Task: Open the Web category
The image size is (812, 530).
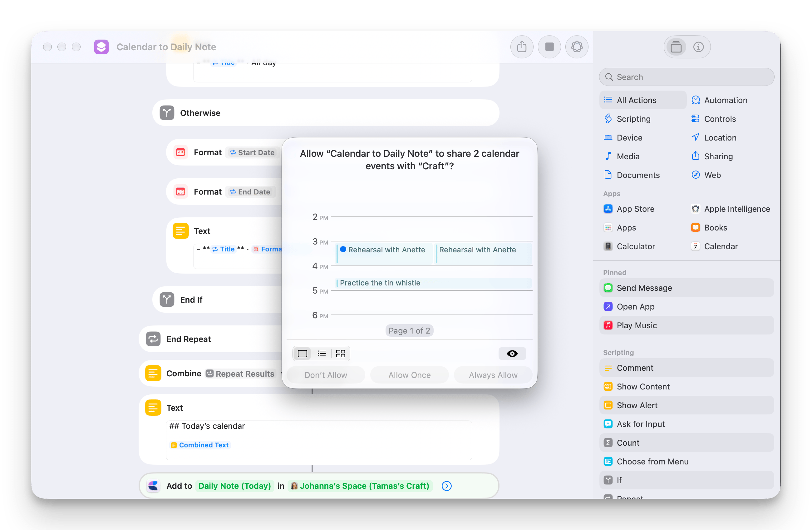Action: 706,175
